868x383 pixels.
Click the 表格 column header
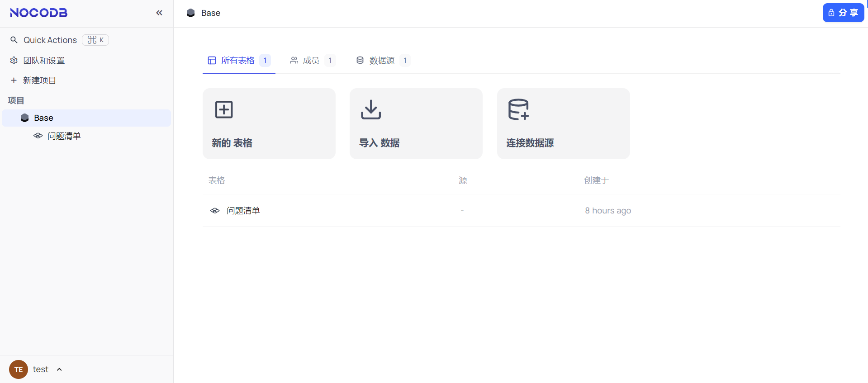pos(217,180)
